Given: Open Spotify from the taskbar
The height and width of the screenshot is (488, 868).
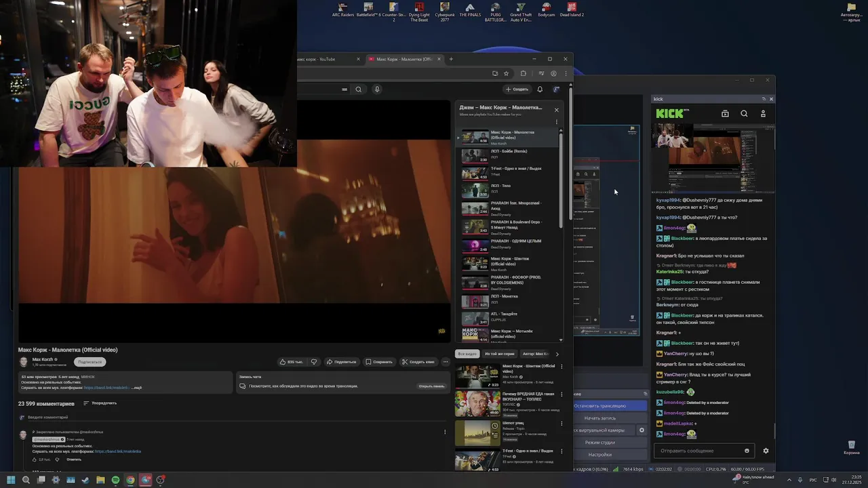Looking at the screenshot, I should (115, 480).
